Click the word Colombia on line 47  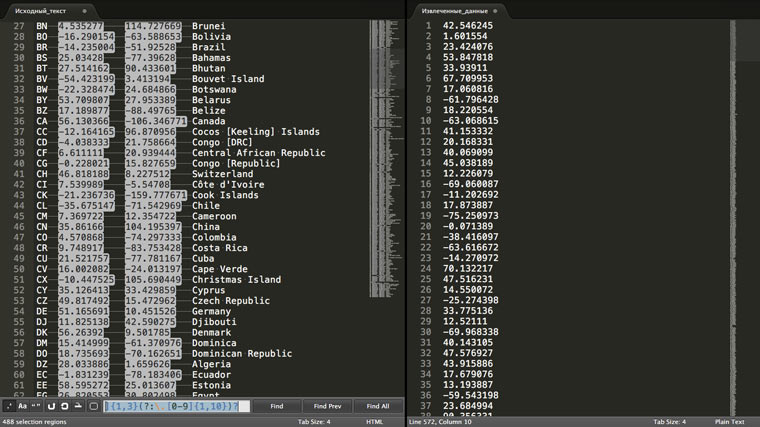[214, 237]
